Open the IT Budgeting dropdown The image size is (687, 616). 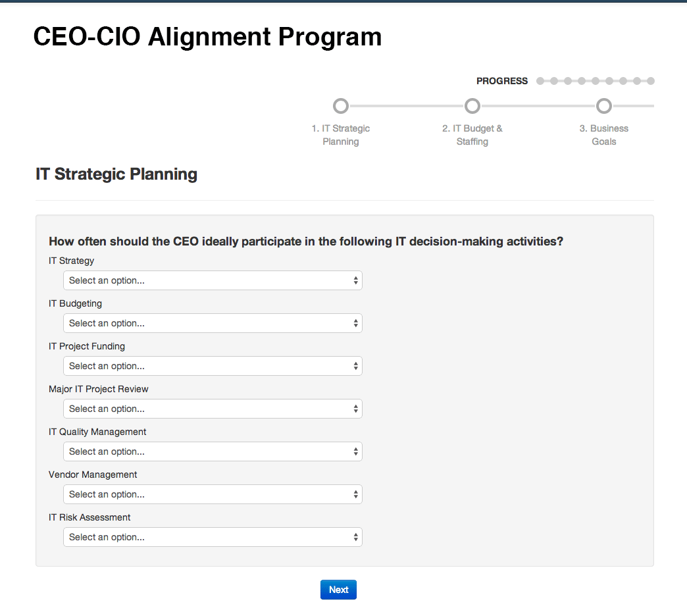coord(212,323)
